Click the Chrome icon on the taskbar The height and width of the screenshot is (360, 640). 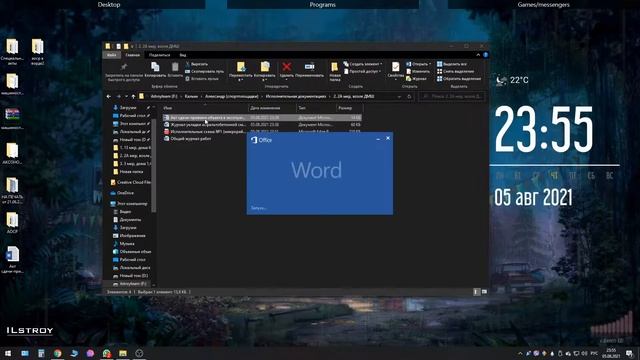point(58,353)
